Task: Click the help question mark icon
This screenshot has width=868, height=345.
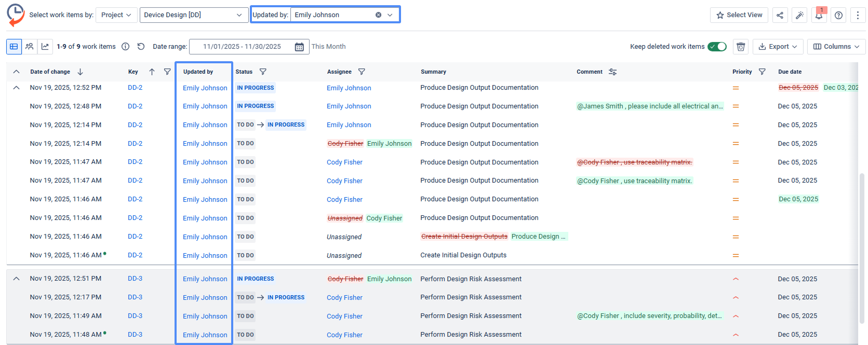Action: click(838, 15)
